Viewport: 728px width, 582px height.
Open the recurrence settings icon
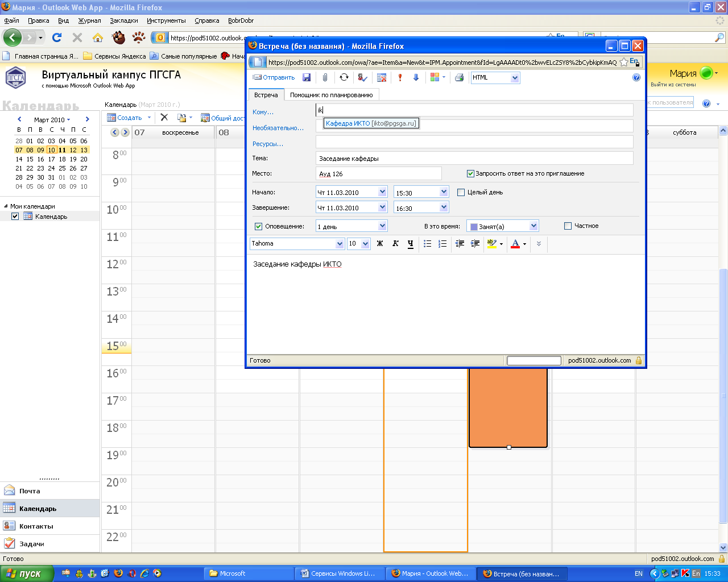click(344, 77)
